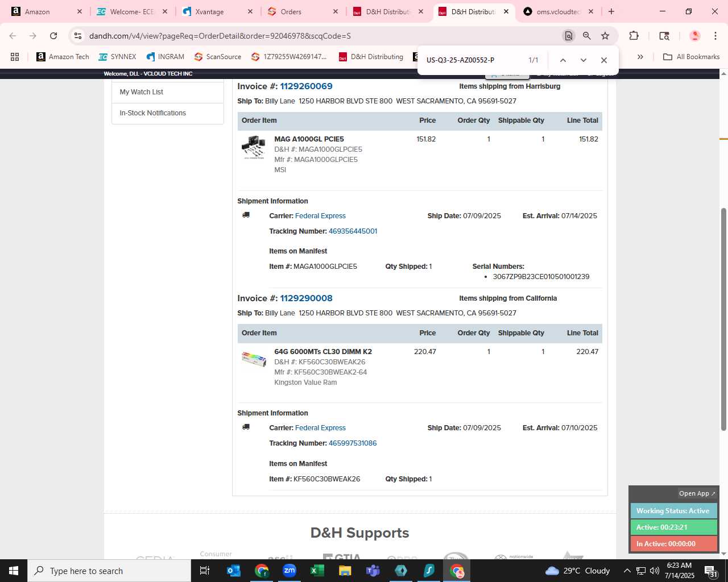Open Windows Start menu
This screenshot has height=582, width=728.
point(14,571)
